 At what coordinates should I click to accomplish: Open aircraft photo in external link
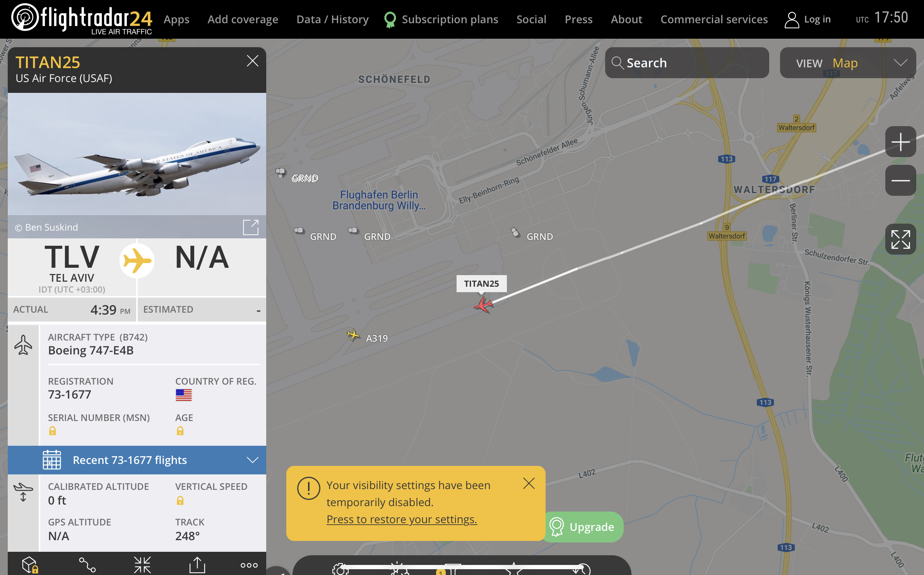point(250,227)
